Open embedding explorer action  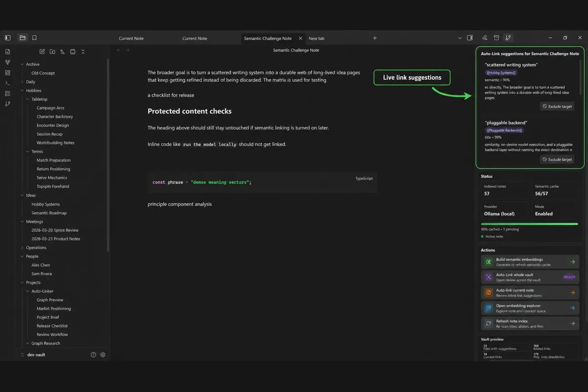530,308
